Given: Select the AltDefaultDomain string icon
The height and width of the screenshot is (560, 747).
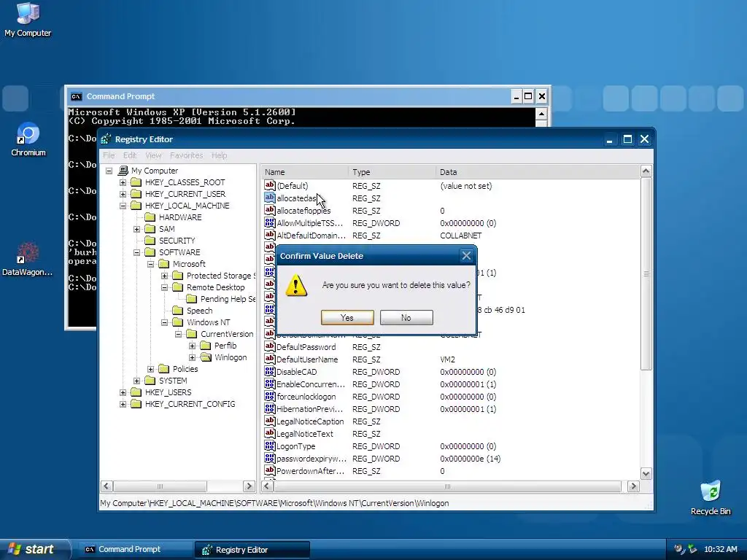Looking at the screenshot, I should [x=270, y=235].
